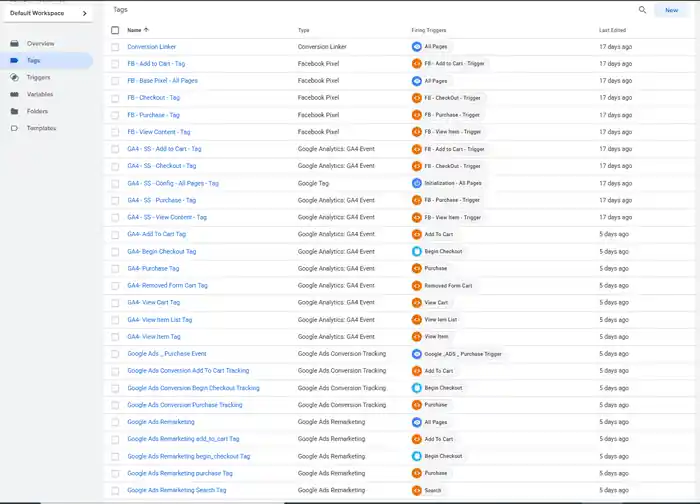The image size is (700, 504).
Task: Check the FB - View Content - Tag checkbox
Action: coord(115,132)
